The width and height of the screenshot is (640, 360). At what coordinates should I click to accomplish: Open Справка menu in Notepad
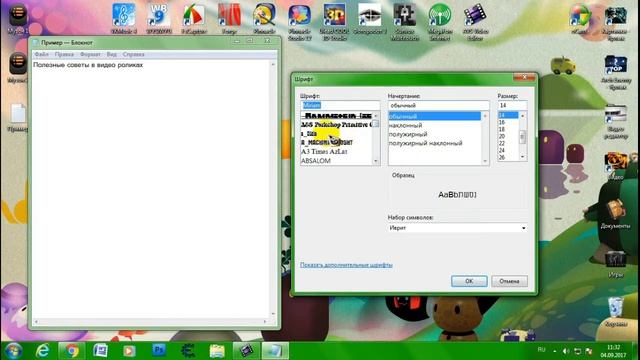pos(133,54)
